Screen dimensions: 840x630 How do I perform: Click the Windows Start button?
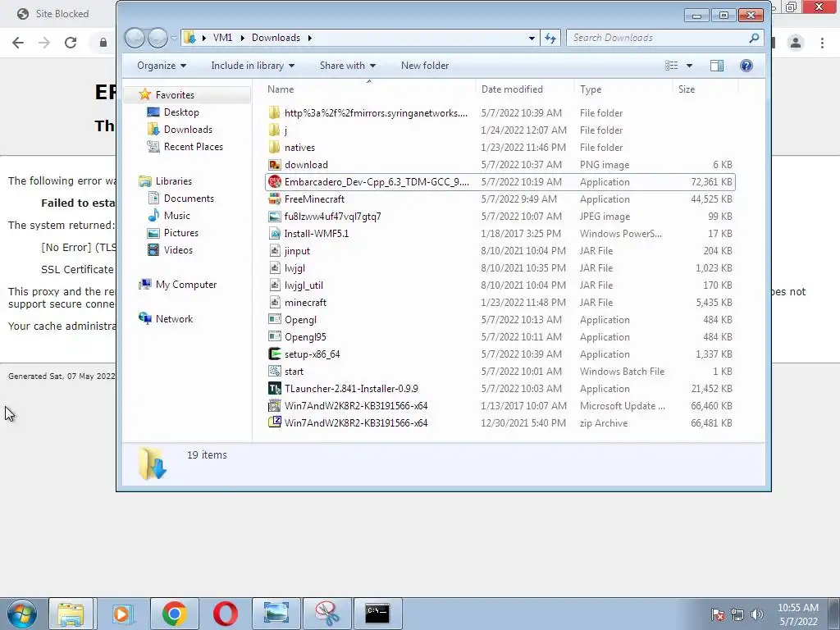click(x=22, y=614)
